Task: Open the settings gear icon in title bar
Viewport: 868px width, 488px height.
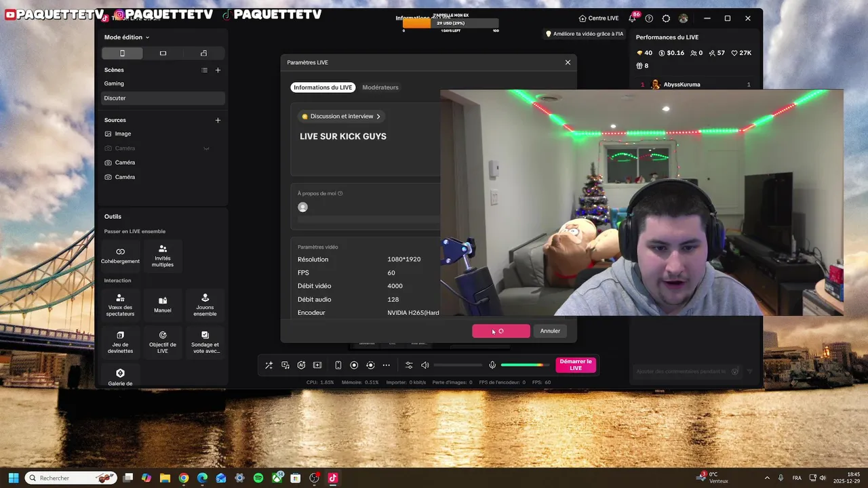Action: pos(666,18)
